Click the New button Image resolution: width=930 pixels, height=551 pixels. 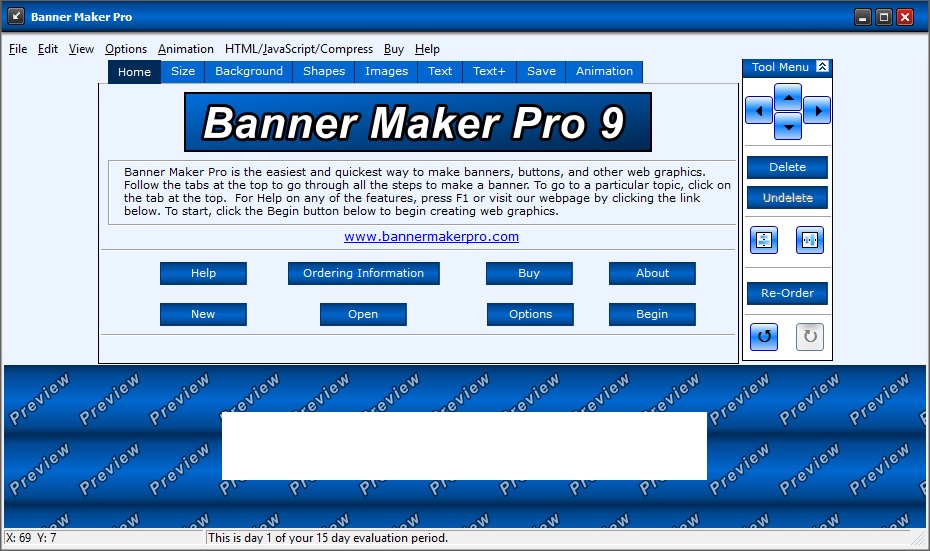[x=203, y=314]
